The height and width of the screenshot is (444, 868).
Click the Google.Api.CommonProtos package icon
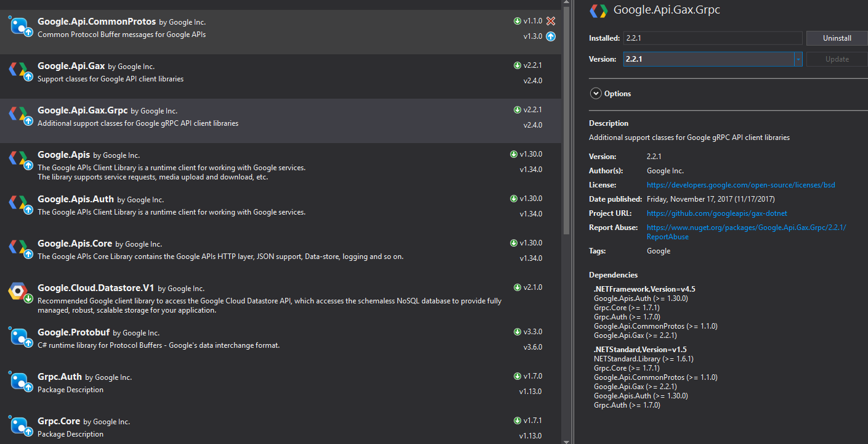[x=20, y=27]
